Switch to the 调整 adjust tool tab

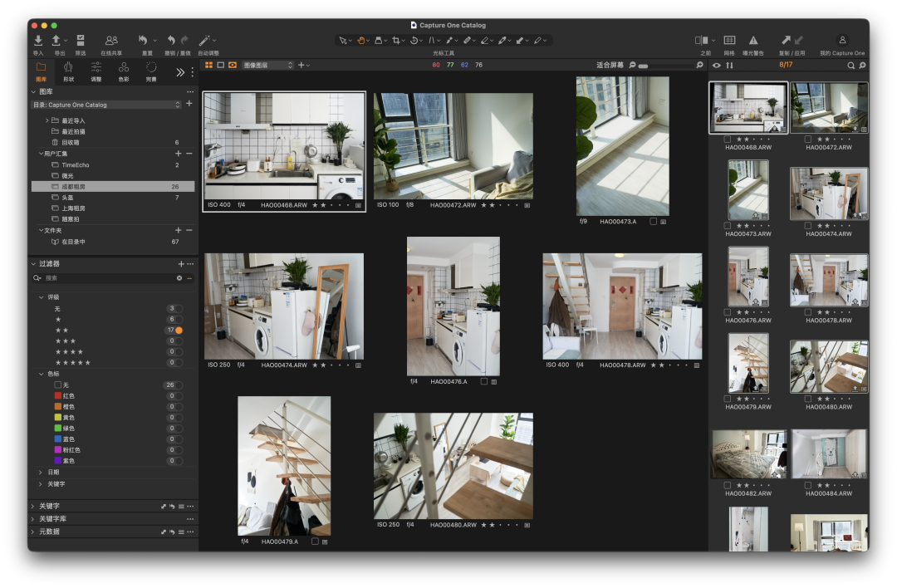click(96, 71)
